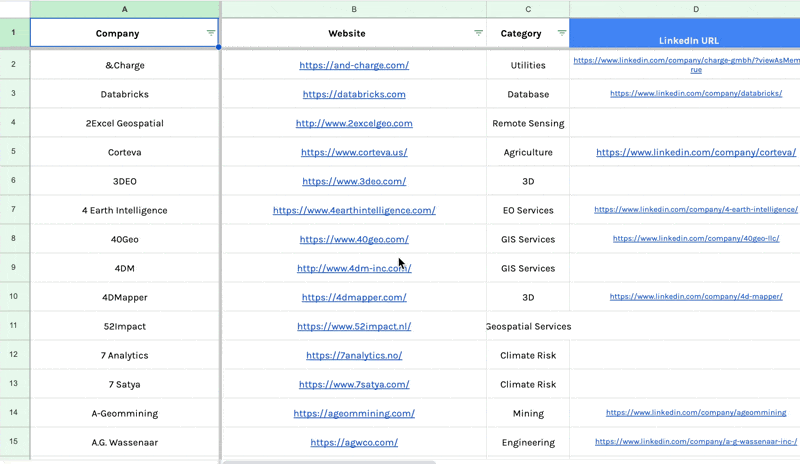800x464 pixels.
Task: Select the Engineering category cell
Action: coord(528,443)
